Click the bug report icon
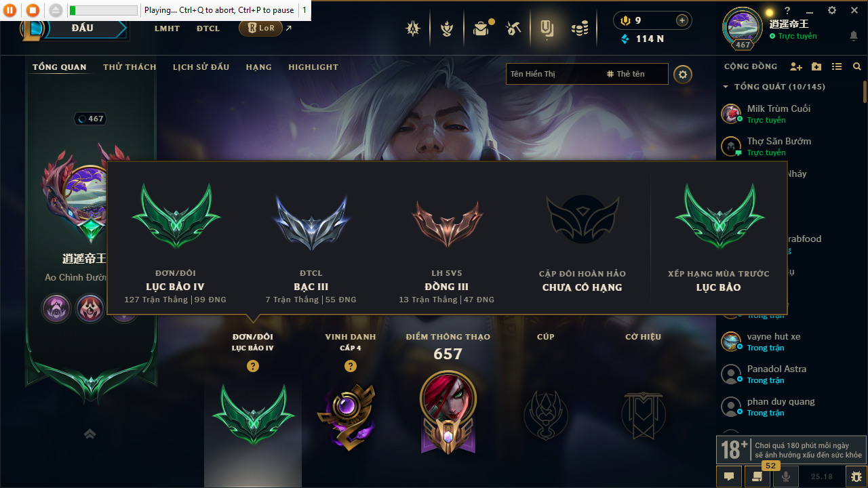Screen dimensions: 868x488 click(856, 476)
